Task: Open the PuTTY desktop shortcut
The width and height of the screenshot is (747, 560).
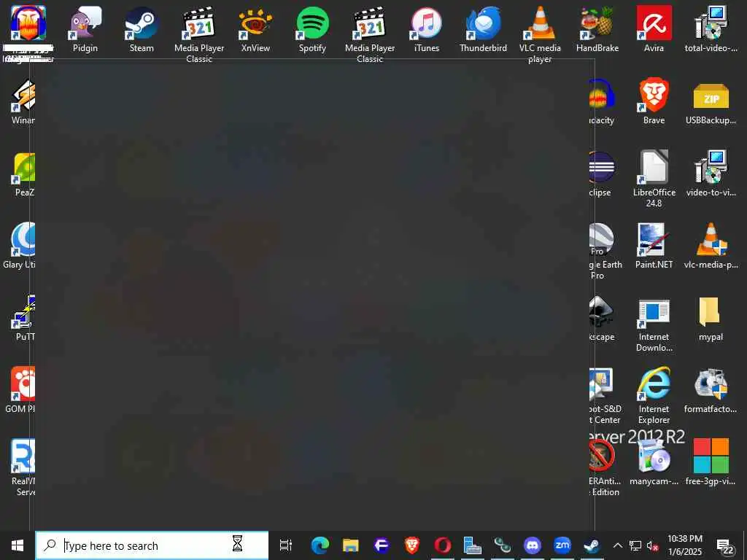Action: (24, 318)
